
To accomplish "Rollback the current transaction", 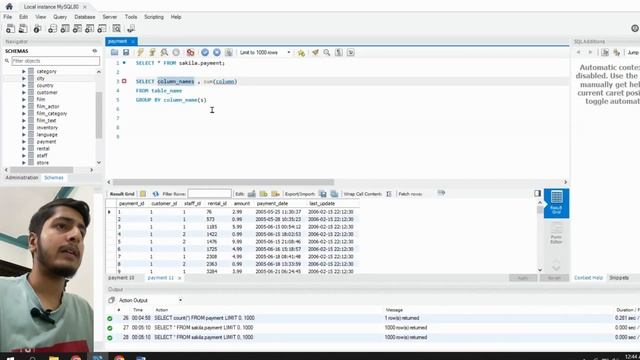I will click(217, 52).
